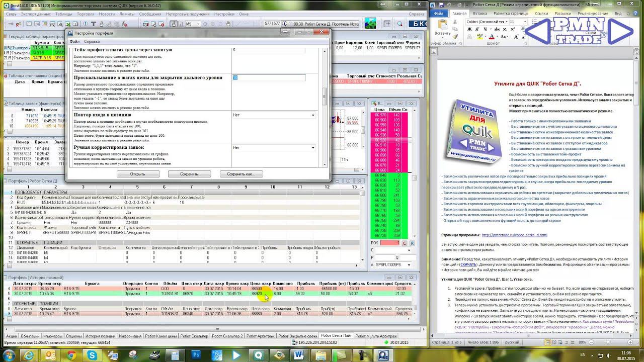The image size is (644, 362).
Task: Click the green C button in order panel
Action: tap(405, 243)
